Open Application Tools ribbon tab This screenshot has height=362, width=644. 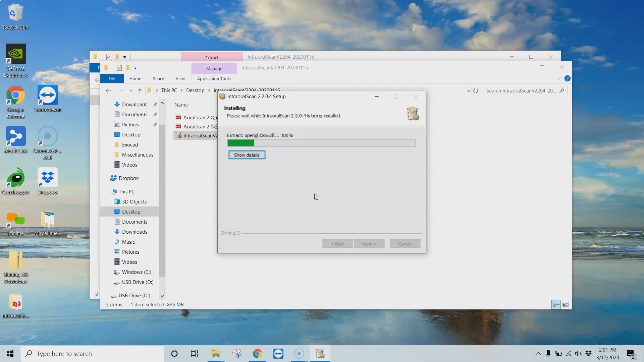[214, 78]
